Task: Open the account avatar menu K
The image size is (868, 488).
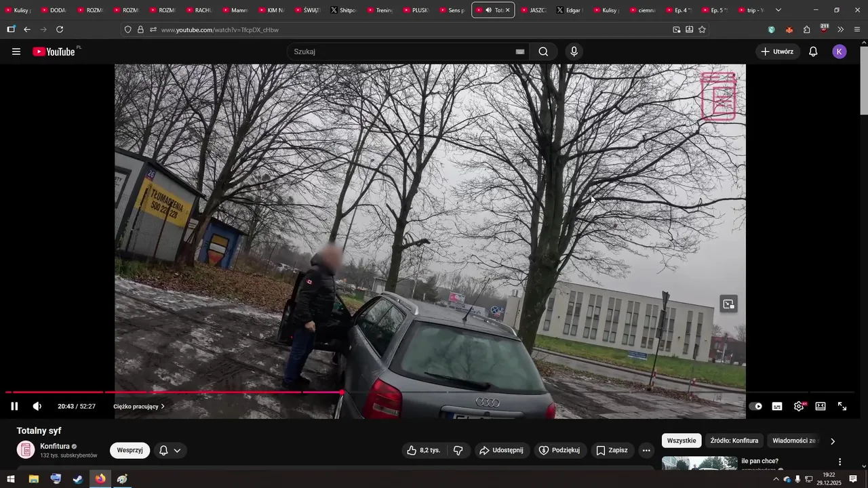Action: (x=840, y=52)
